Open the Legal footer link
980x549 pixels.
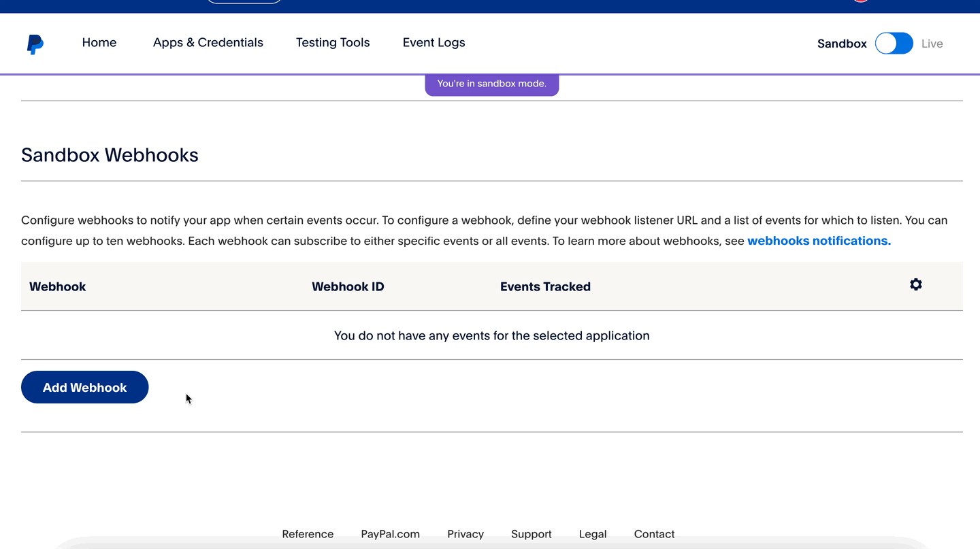tap(593, 534)
